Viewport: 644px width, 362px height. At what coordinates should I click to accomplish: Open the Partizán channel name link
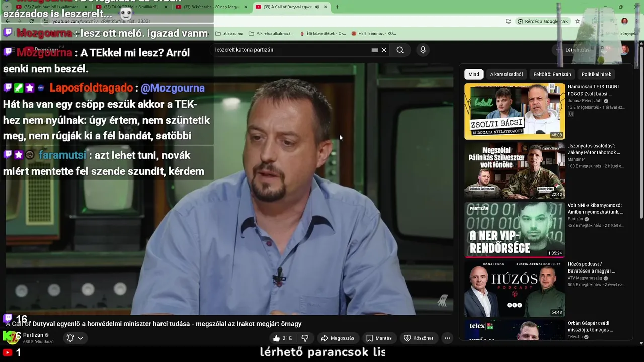point(33,335)
